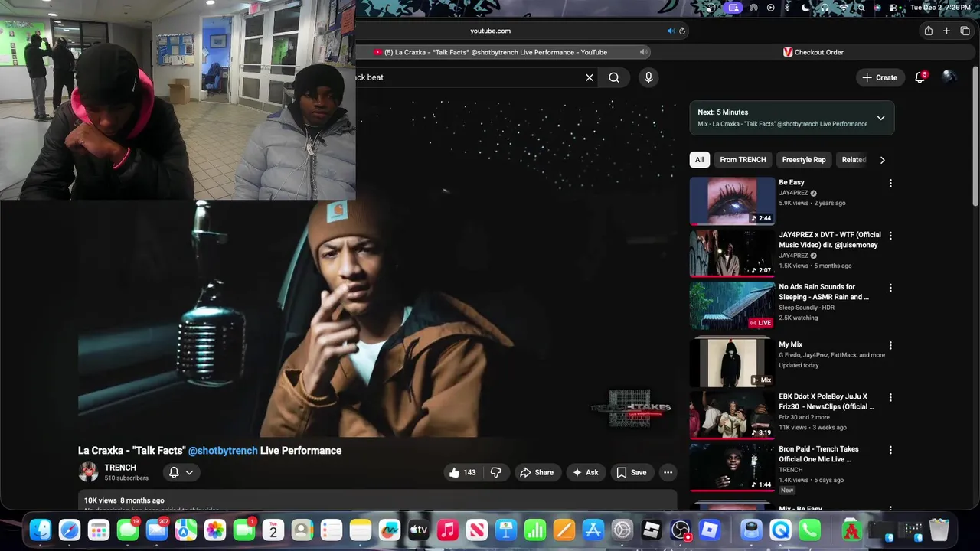Open YouTube notifications bell
Image resolution: width=980 pixels, height=551 pixels.
(920, 77)
